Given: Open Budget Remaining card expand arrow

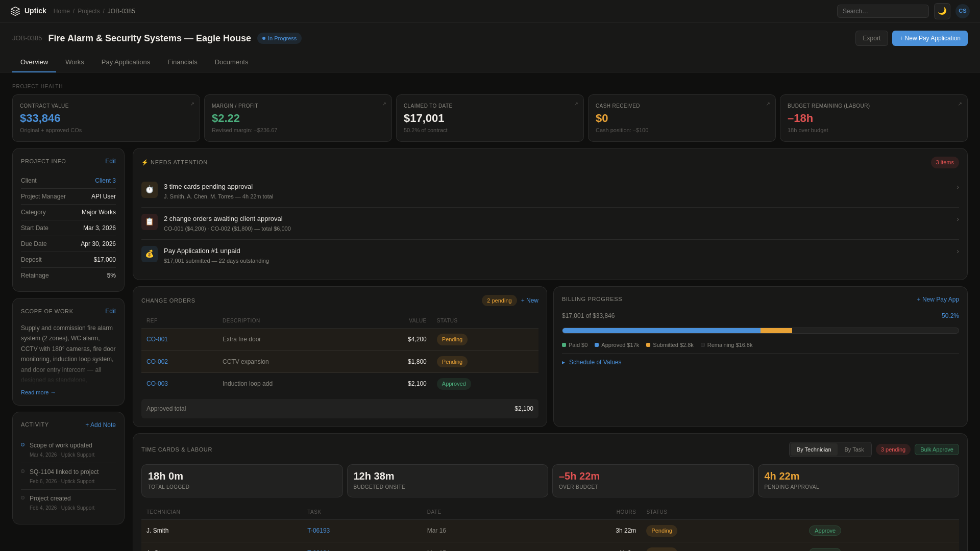Looking at the screenshot, I should point(960,104).
